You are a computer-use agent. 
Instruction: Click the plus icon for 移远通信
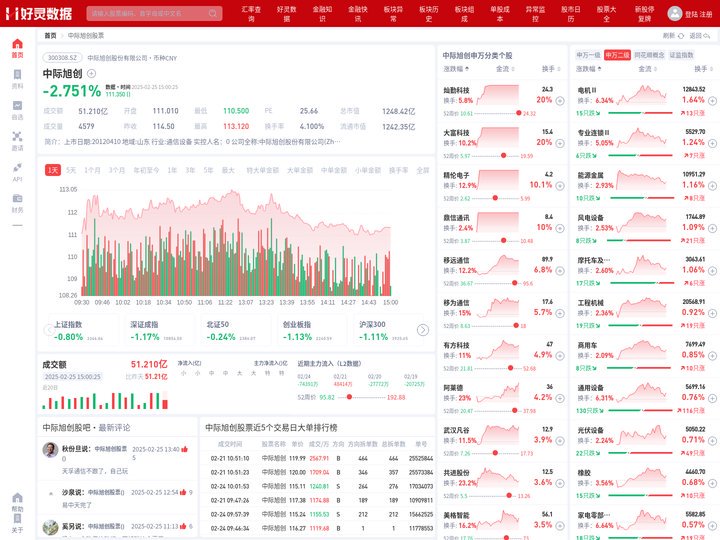click(560, 271)
